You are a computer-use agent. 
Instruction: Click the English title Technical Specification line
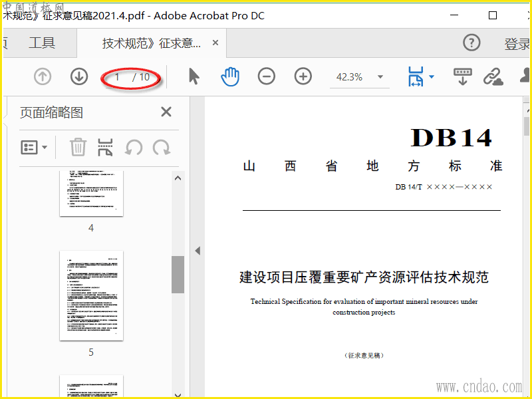pos(364,301)
